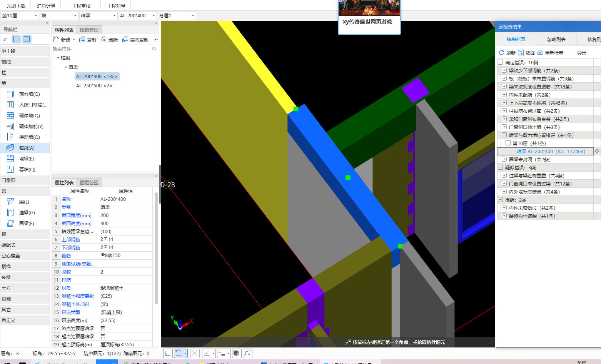Screen dimensions: 601x364
Task: Select the 砌体加筋(Y) reinforcement icon
Action: 10,126
